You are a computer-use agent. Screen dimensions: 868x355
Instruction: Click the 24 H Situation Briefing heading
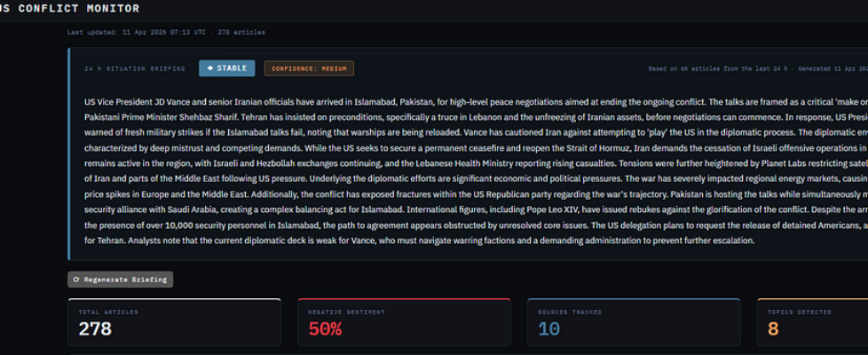[x=135, y=68]
